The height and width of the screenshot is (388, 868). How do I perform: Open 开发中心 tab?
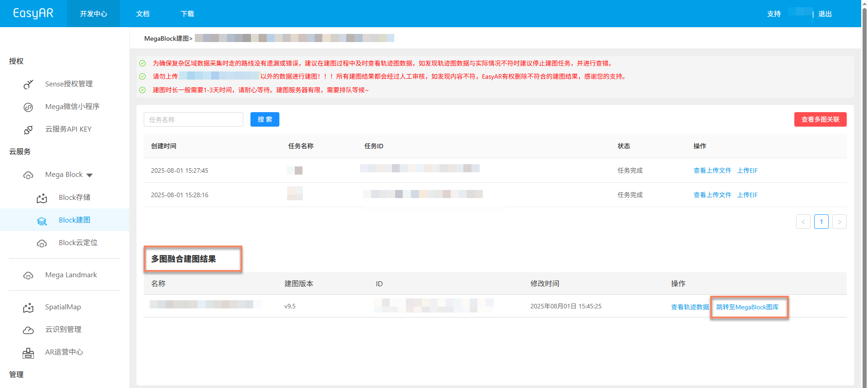coord(94,14)
